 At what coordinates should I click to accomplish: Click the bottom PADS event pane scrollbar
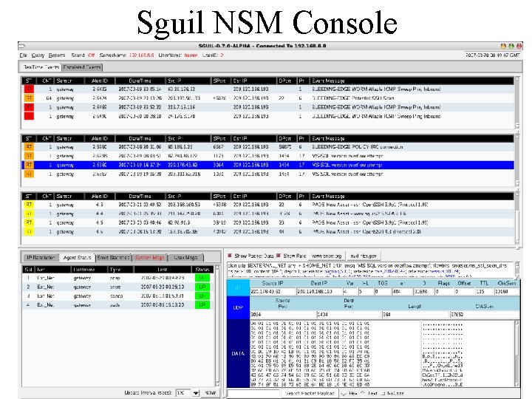(517, 218)
